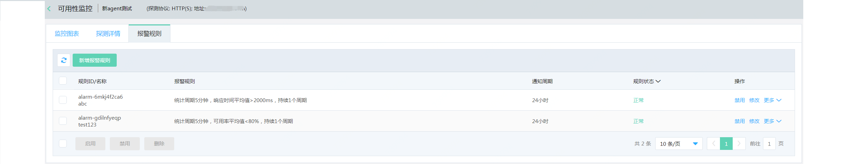Tick the bottom select-all checkbox
This screenshot has width=868, height=164.
63,144
